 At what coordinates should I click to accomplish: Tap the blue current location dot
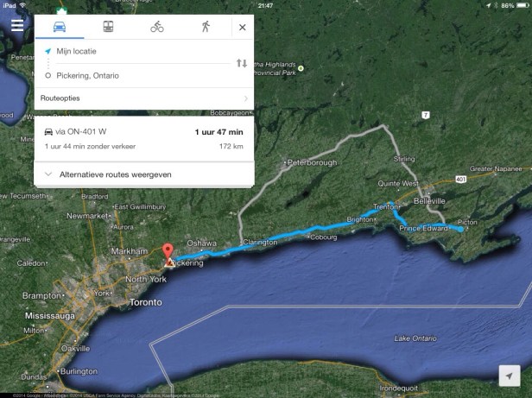[x=460, y=230]
